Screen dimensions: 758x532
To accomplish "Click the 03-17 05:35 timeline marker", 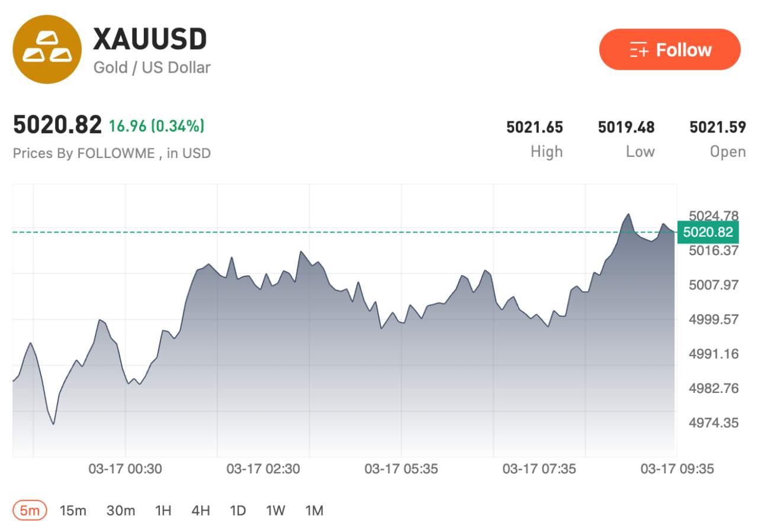I will [400, 469].
